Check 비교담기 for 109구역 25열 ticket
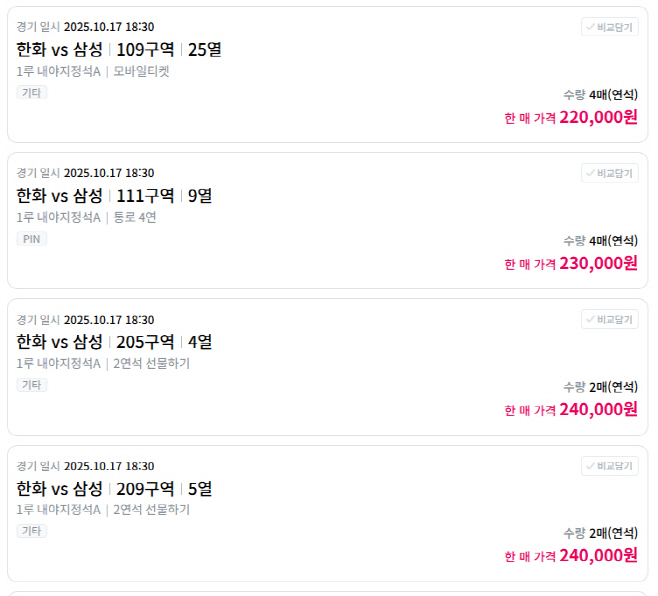Image resolution: width=658 pixels, height=596 pixels. coord(609,27)
